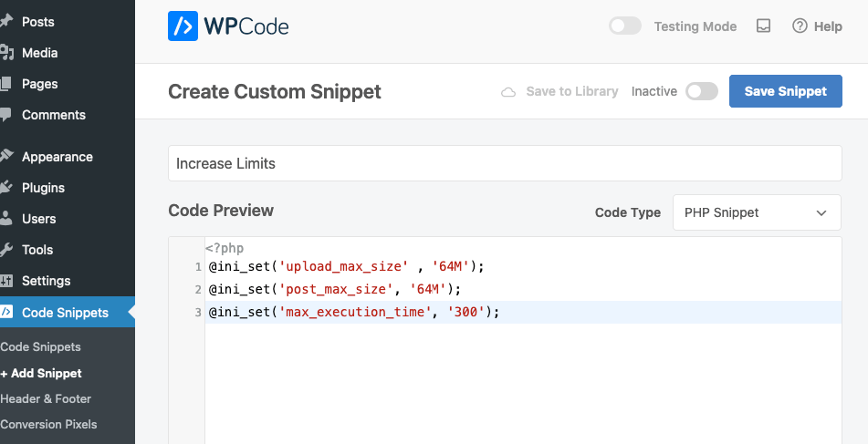Go to Header & Footer submenu
Viewport: 868px width, 444px height.
[46, 398]
